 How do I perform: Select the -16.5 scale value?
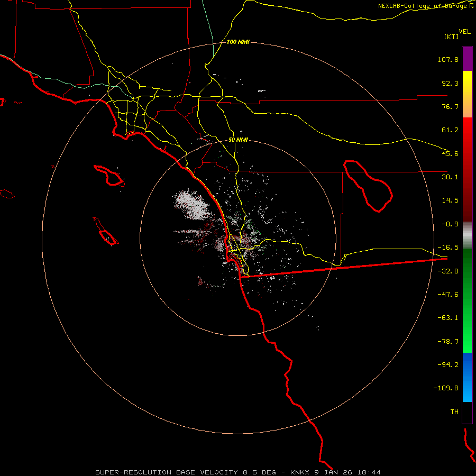pyautogui.click(x=448, y=248)
